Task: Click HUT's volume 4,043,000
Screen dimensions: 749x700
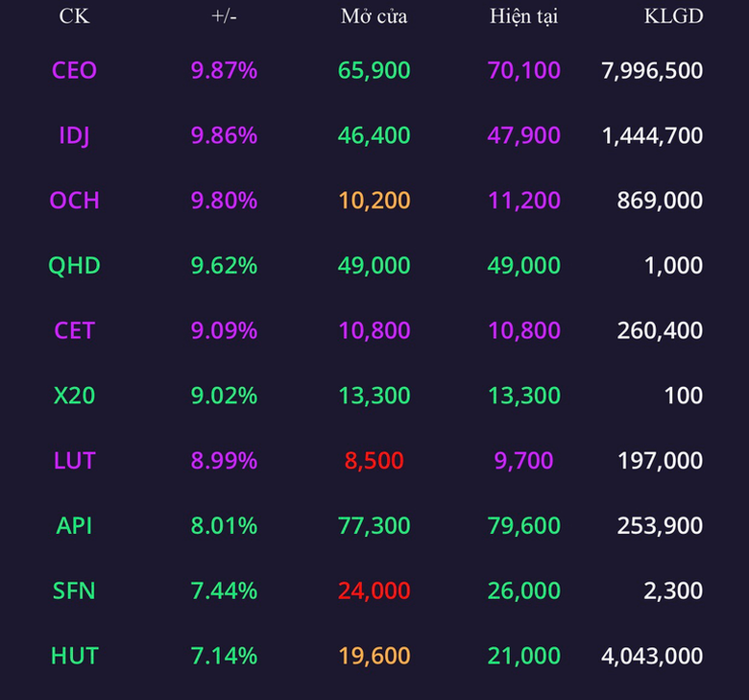Action: [652, 656]
